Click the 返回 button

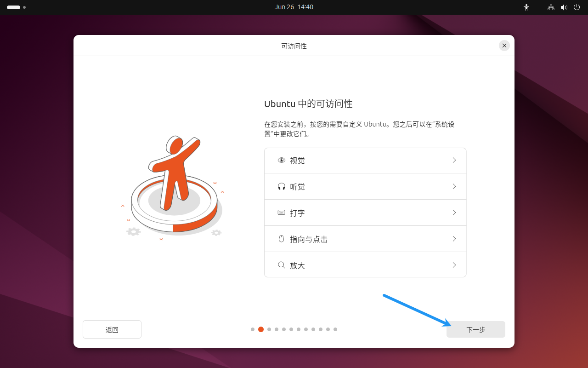pyautogui.click(x=112, y=329)
